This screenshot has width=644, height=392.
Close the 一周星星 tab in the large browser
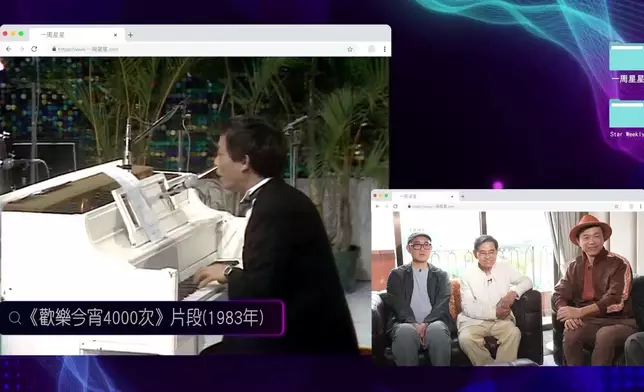(115, 35)
